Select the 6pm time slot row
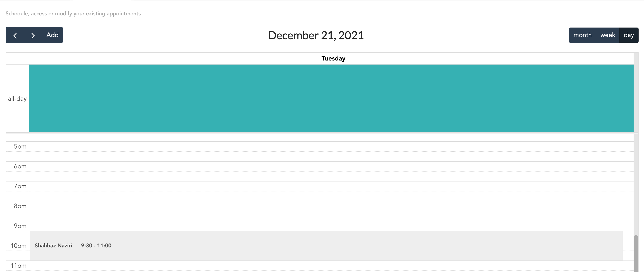 [x=331, y=166]
